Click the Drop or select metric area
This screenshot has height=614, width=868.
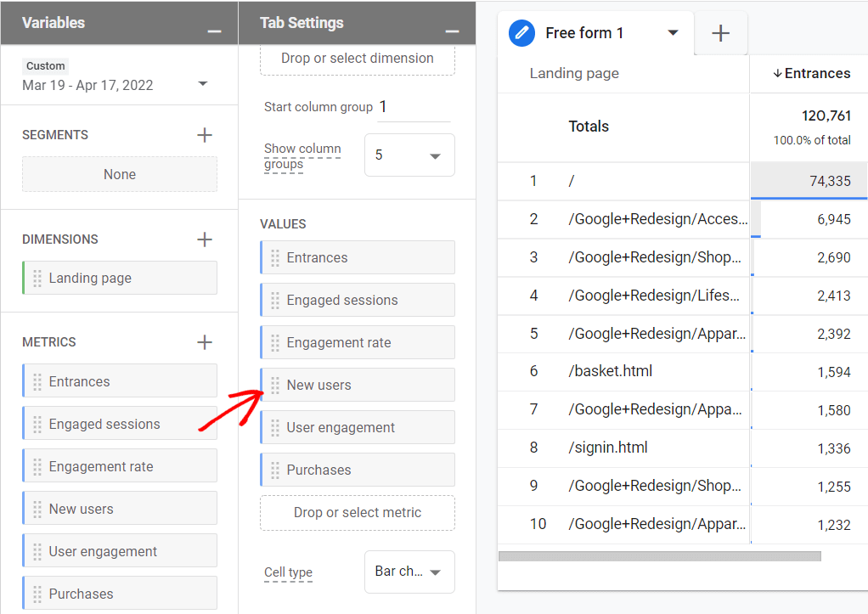point(357,512)
